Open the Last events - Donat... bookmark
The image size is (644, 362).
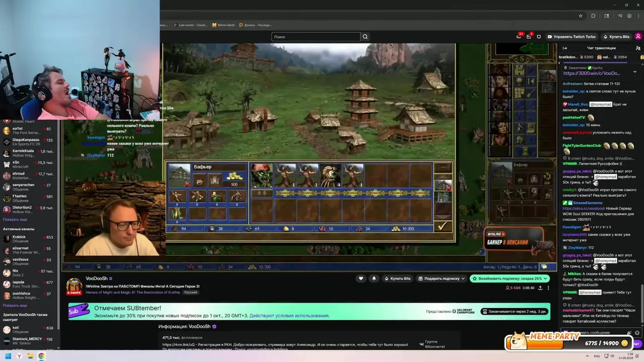click(190, 25)
